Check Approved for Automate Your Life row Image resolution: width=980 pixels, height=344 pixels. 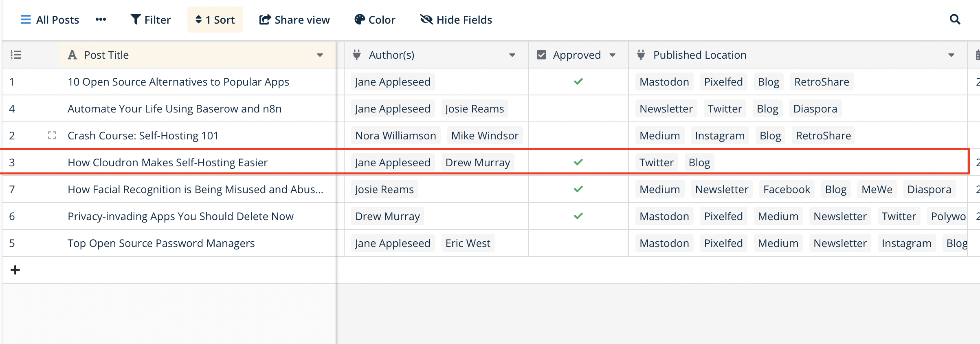(578, 108)
